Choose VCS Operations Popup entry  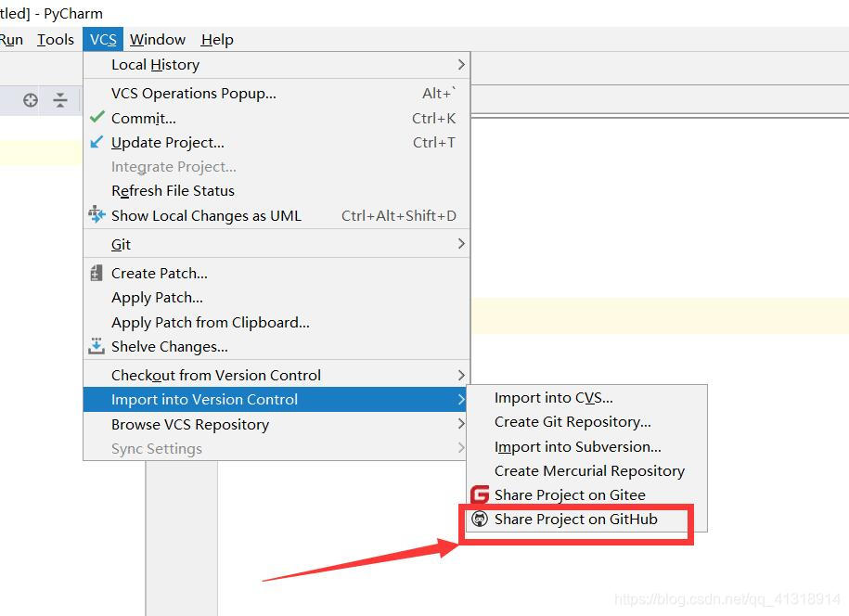tap(277, 93)
